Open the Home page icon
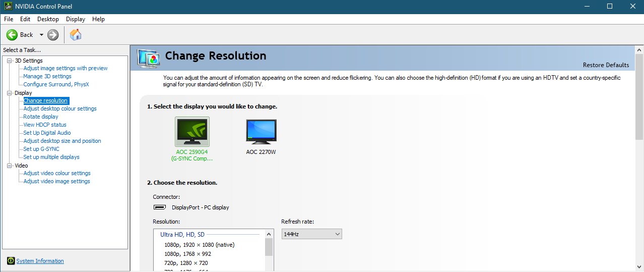This screenshot has height=272, width=644. pyautogui.click(x=76, y=35)
